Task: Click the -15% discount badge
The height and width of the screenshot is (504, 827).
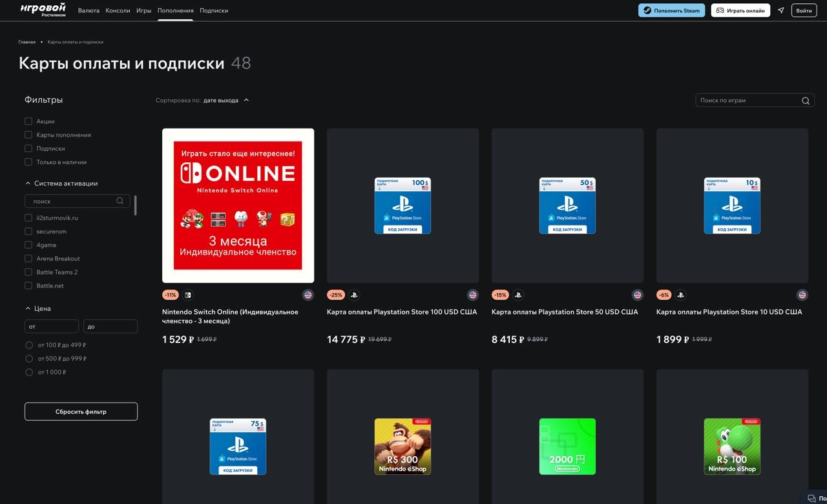Action: 500,295
